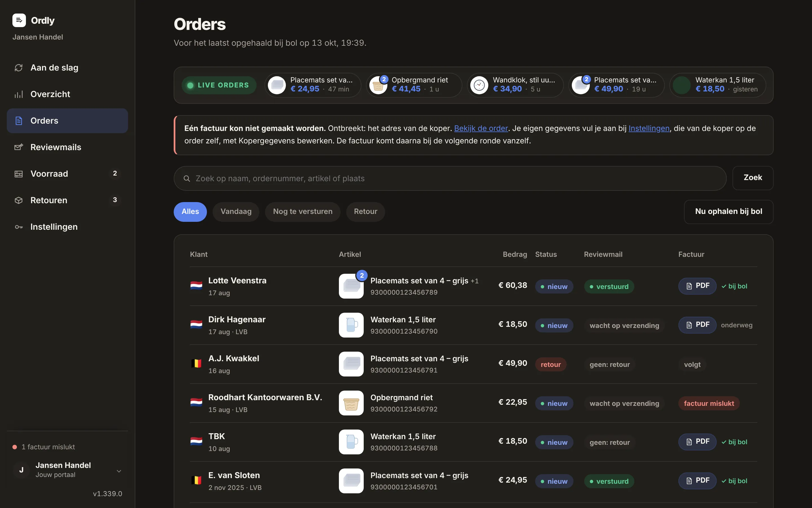
Task: Focus the order search input field
Action: point(450,178)
